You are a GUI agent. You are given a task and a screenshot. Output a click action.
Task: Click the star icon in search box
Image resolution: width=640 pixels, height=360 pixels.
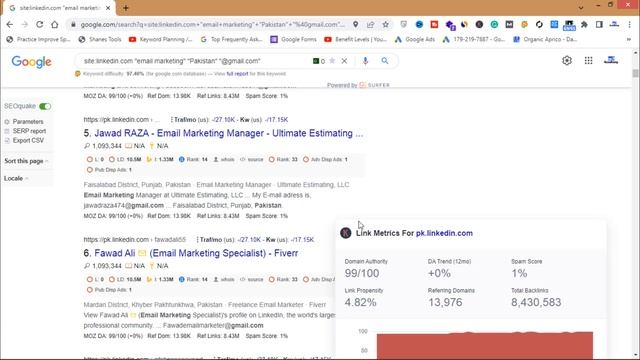(x=332, y=61)
